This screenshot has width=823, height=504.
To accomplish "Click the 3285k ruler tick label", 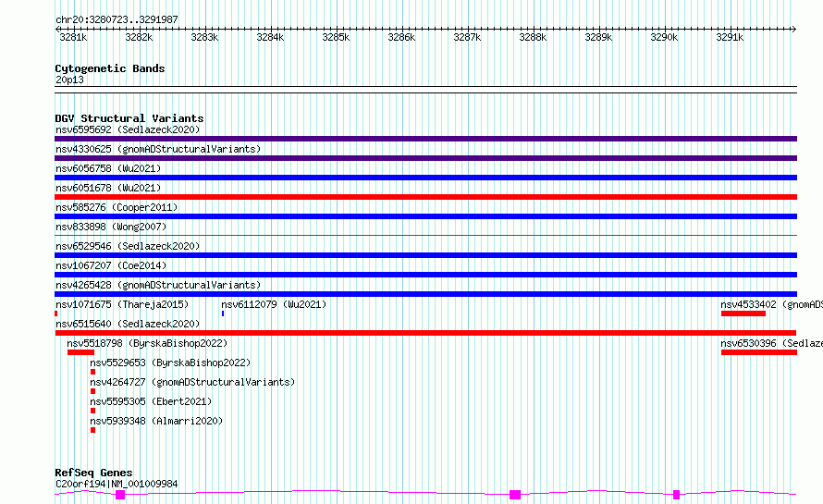I will click(x=336, y=37).
